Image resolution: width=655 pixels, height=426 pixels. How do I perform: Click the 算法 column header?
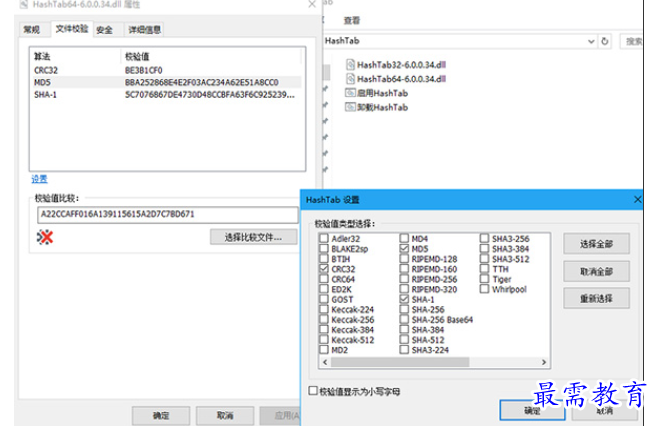point(76,56)
